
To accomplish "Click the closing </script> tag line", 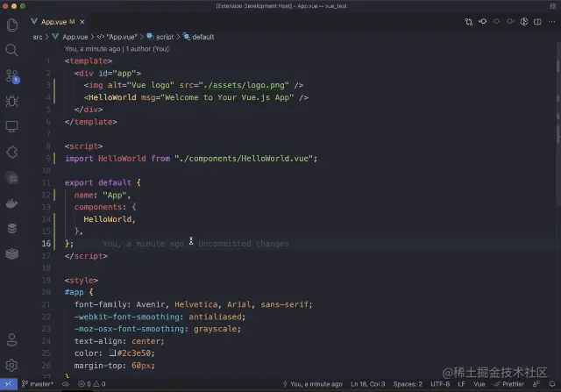I will click(86, 255).
